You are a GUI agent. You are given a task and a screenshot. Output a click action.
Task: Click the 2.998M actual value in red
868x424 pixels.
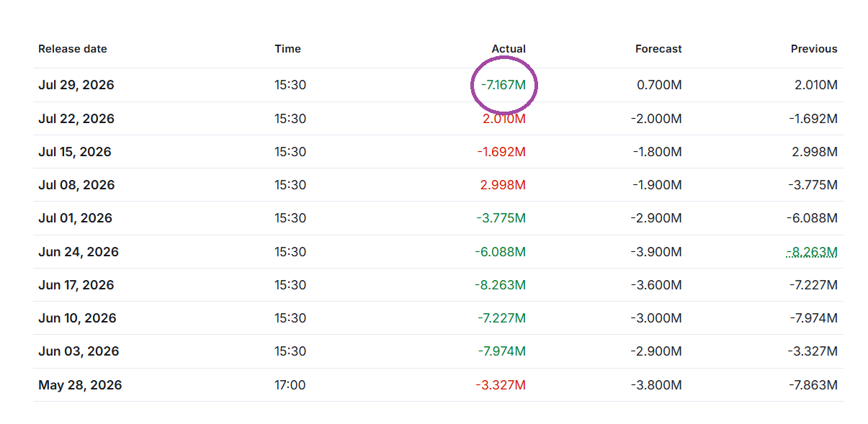pos(503,185)
